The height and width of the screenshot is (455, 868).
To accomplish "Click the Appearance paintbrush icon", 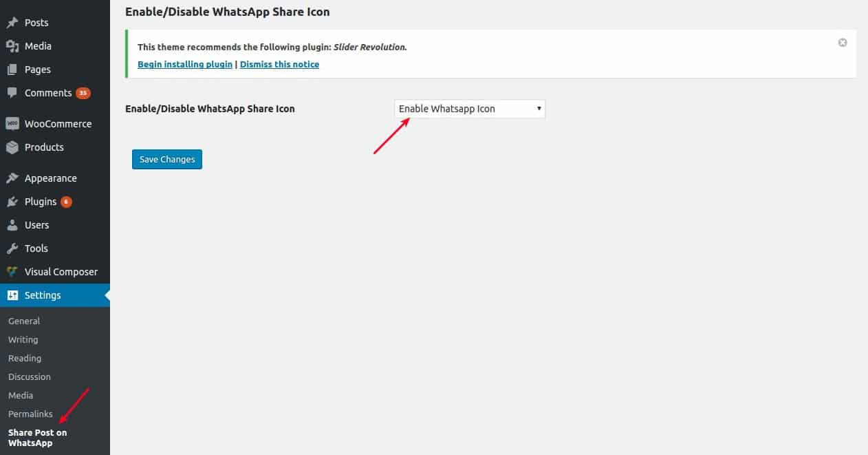I will coord(12,178).
